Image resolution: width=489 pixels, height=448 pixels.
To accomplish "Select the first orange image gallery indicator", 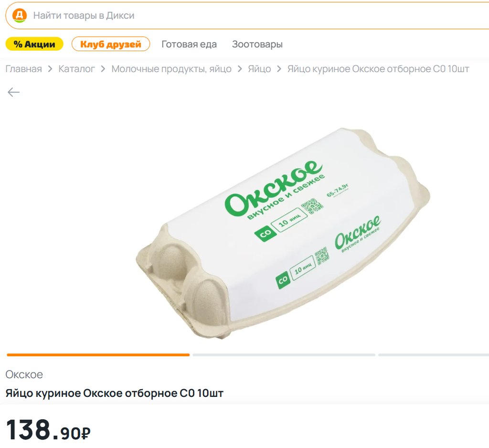I will [98, 355].
